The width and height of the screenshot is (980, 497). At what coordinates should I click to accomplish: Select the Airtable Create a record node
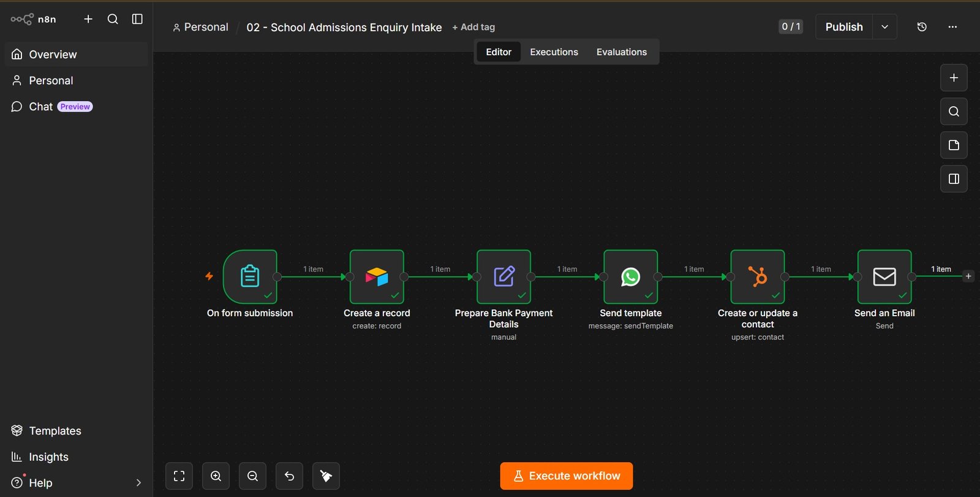(377, 276)
